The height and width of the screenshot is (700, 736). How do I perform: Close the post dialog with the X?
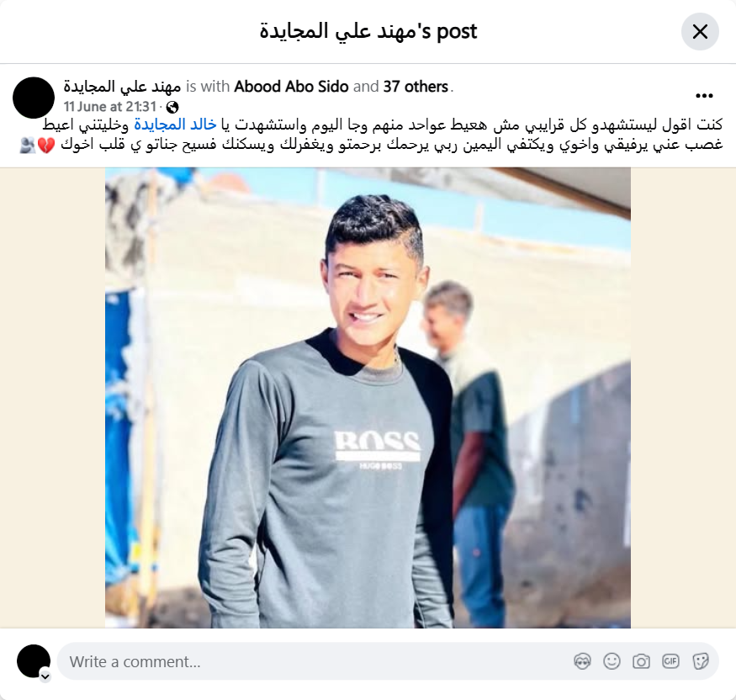(700, 31)
